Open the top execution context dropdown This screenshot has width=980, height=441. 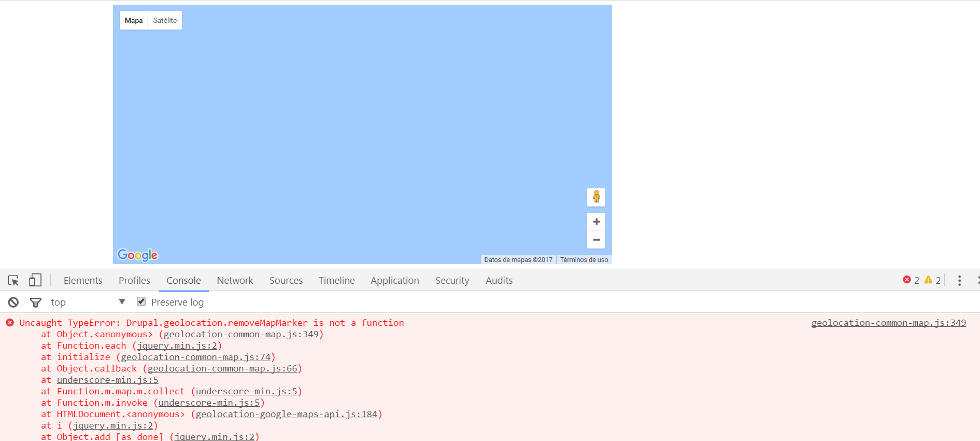click(x=88, y=302)
